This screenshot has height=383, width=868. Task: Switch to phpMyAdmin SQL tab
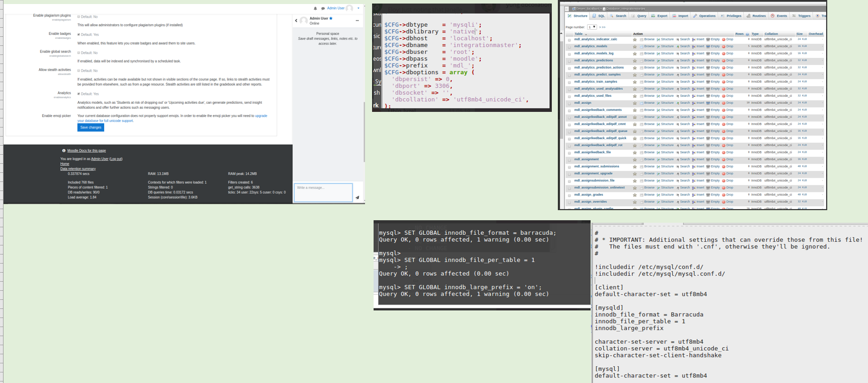pyautogui.click(x=599, y=16)
